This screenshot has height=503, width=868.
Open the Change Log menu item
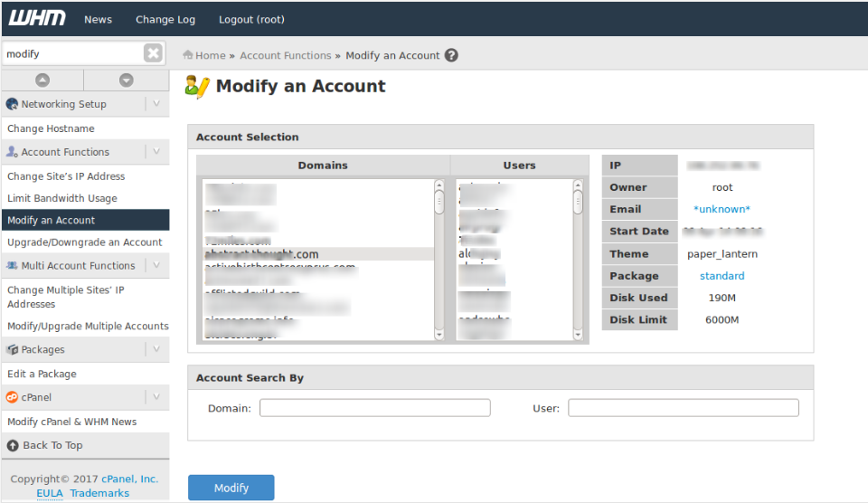click(x=165, y=19)
